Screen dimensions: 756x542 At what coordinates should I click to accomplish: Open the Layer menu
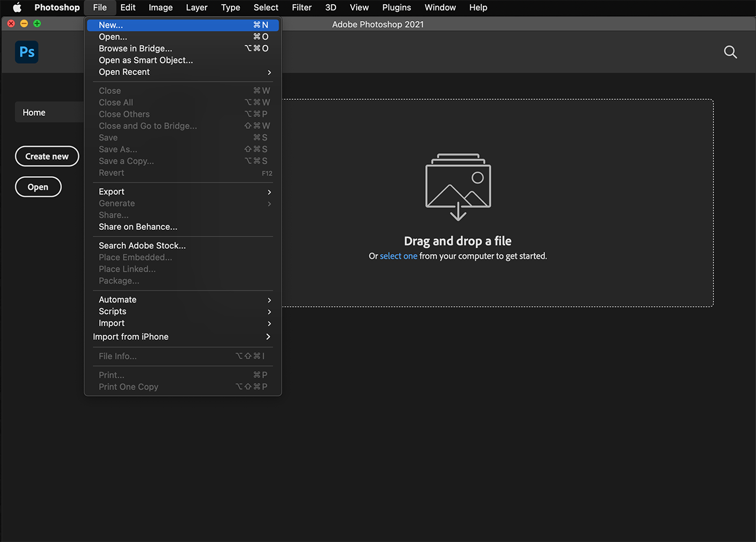[197, 8]
